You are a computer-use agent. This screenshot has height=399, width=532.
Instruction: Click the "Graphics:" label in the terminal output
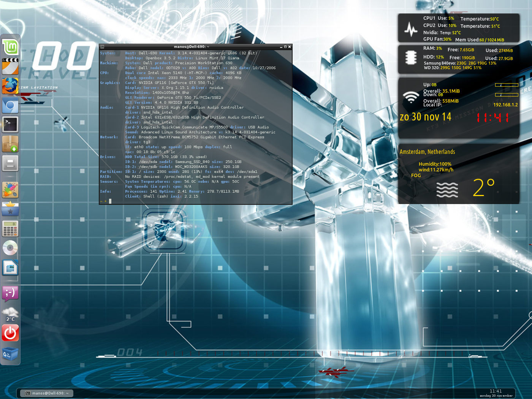pyautogui.click(x=110, y=83)
